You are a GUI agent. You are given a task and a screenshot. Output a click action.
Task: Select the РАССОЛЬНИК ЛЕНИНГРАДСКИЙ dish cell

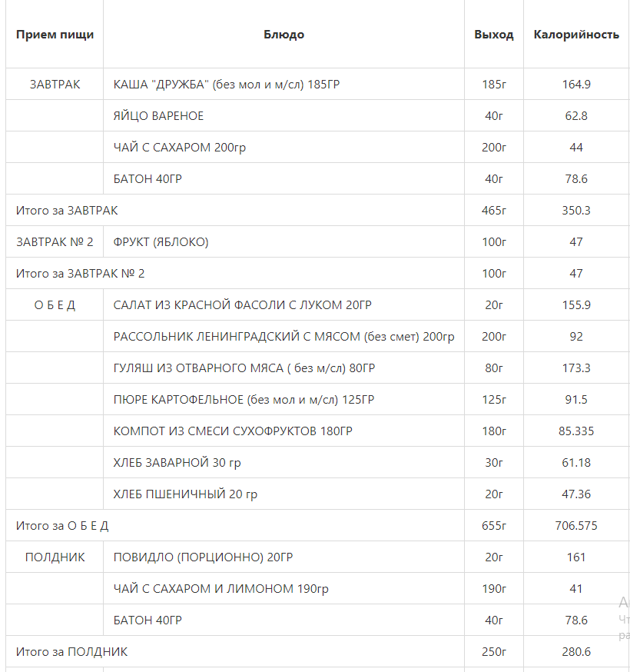[283, 337]
